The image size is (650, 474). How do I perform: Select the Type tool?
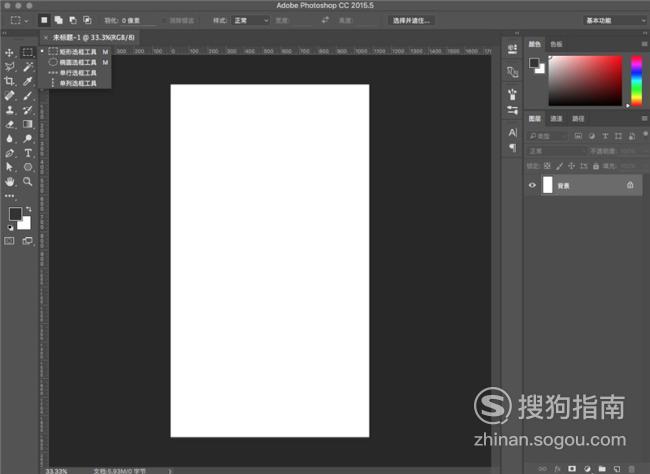point(28,153)
